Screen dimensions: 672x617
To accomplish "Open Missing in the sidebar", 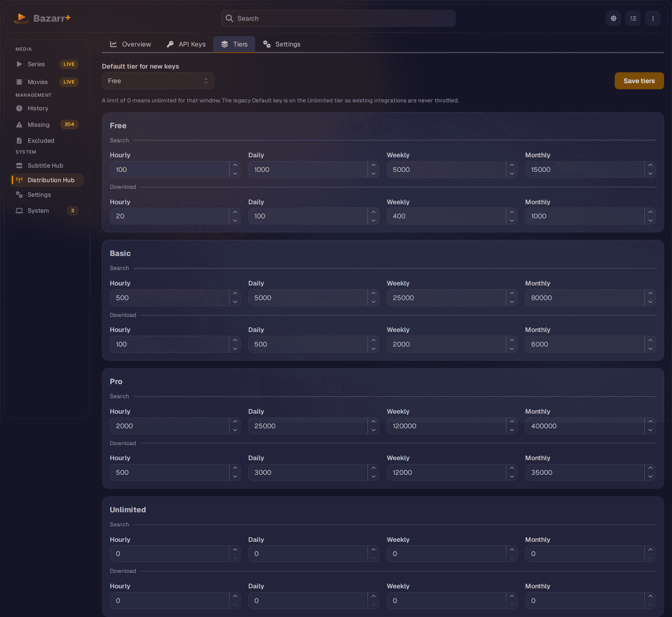I will click(x=47, y=124).
